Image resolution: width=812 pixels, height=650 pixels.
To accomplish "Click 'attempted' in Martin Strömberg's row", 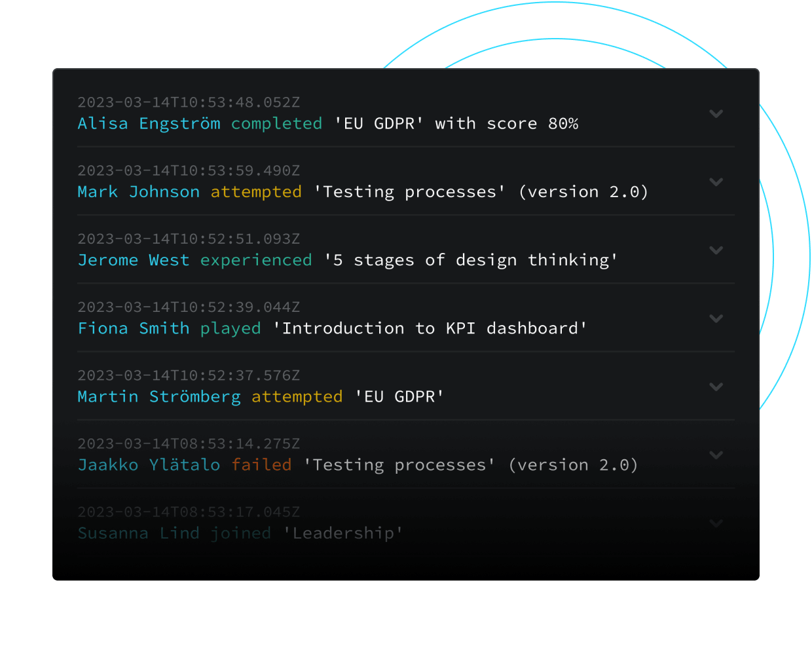I will tap(297, 397).
